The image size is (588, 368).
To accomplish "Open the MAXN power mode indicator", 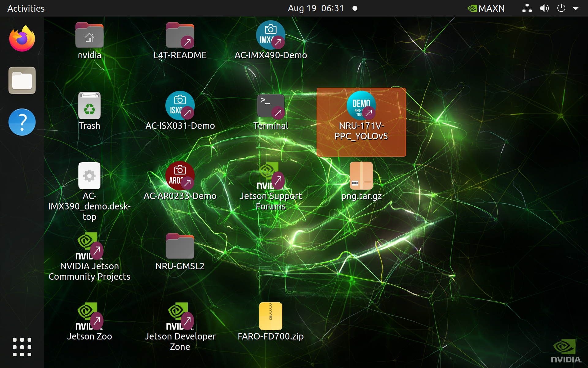I will (x=486, y=8).
